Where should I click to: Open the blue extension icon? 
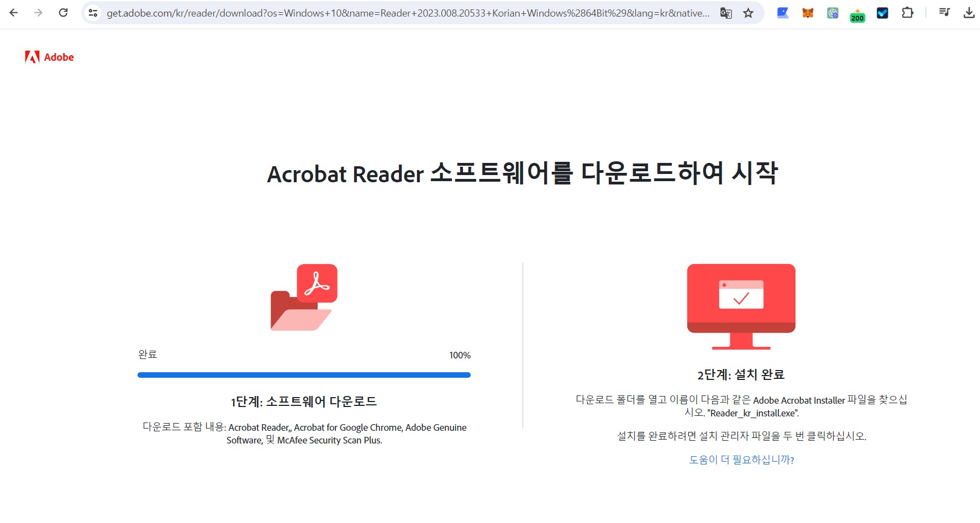(783, 13)
